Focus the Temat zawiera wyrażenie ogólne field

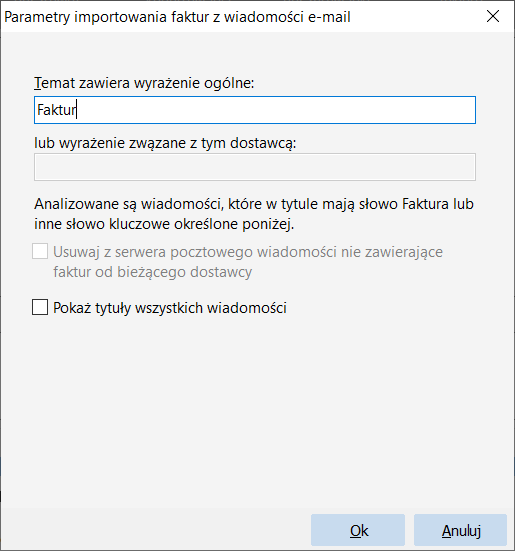(x=255, y=110)
